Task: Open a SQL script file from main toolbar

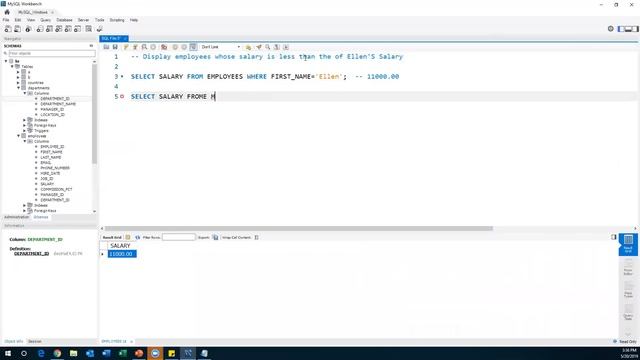Action: (18, 29)
